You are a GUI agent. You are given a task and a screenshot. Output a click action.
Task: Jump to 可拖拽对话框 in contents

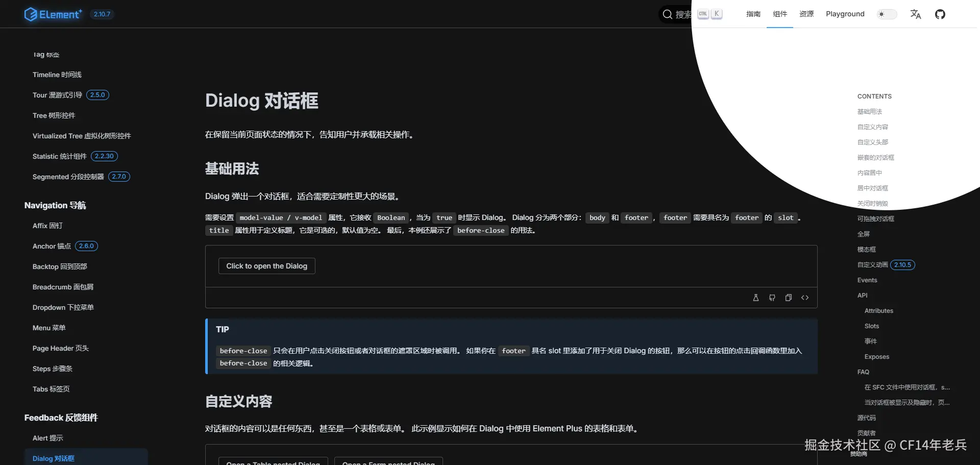click(x=876, y=219)
